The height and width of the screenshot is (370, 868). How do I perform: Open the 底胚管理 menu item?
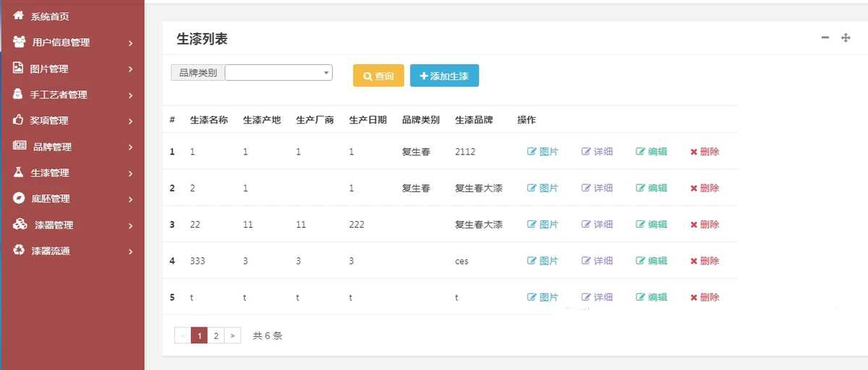click(x=51, y=199)
